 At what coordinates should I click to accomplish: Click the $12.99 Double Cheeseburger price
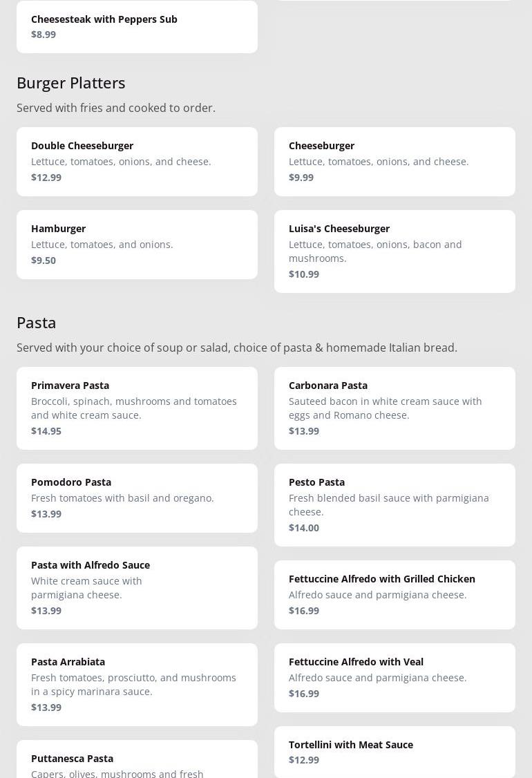[46, 178]
